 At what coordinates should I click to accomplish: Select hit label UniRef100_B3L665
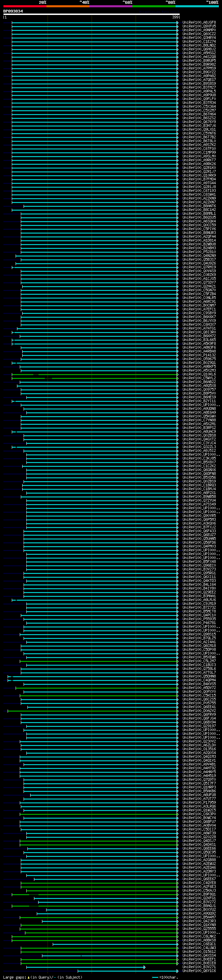(199, 340)
